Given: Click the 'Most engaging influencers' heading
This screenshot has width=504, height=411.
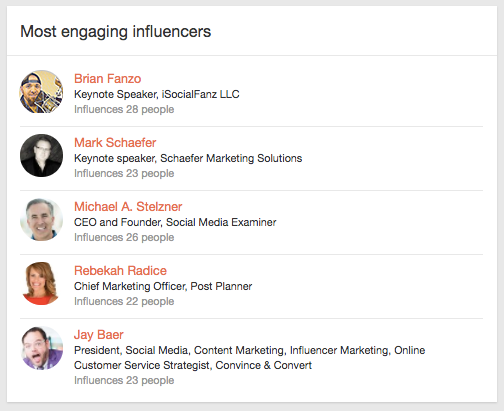Looking at the screenshot, I should click(116, 32).
